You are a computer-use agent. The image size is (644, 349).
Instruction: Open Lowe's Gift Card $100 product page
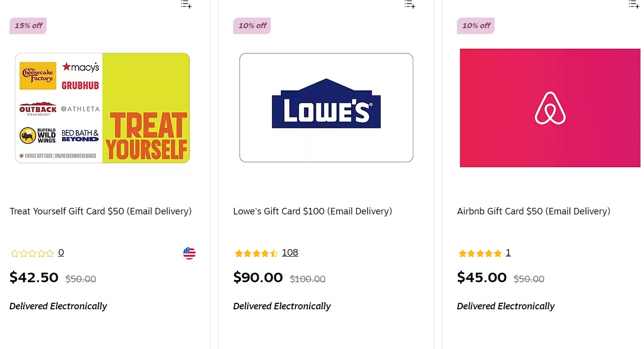(312, 211)
